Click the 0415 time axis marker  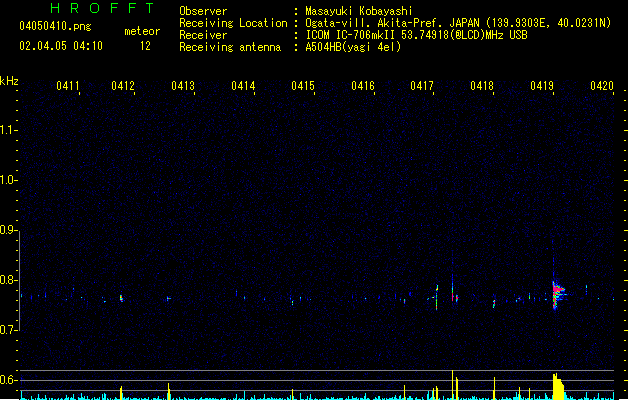pyautogui.click(x=302, y=86)
